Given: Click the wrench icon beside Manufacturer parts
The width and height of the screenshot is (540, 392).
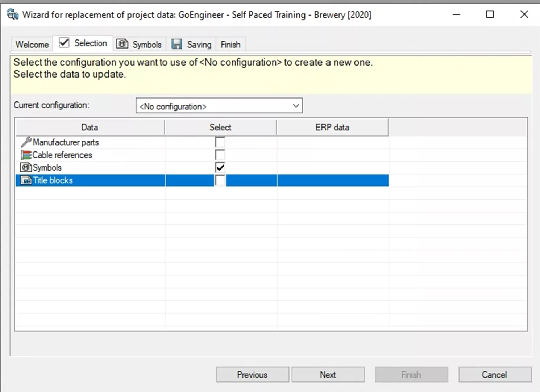Looking at the screenshot, I should pos(26,142).
